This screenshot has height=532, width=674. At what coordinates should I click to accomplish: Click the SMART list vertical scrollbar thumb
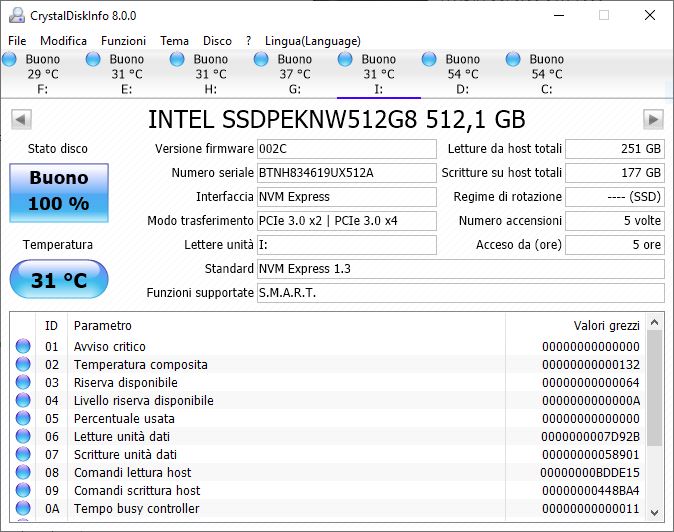click(x=654, y=388)
